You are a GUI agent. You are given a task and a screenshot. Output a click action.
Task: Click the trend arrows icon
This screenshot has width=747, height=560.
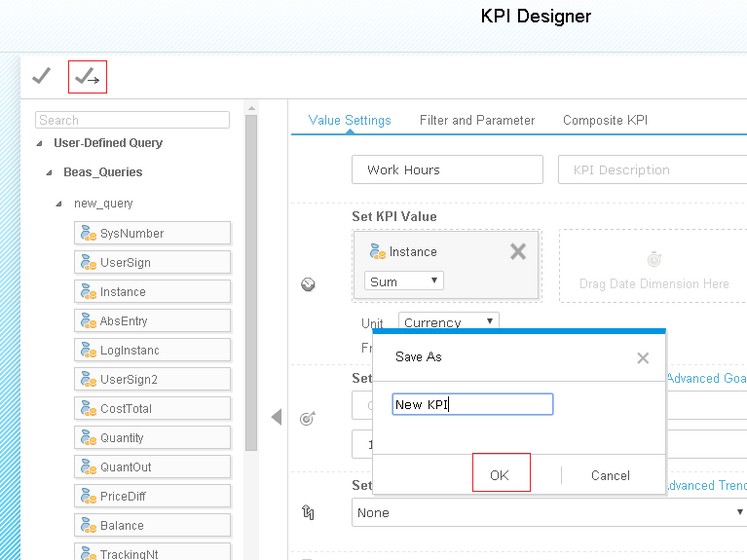click(308, 512)
